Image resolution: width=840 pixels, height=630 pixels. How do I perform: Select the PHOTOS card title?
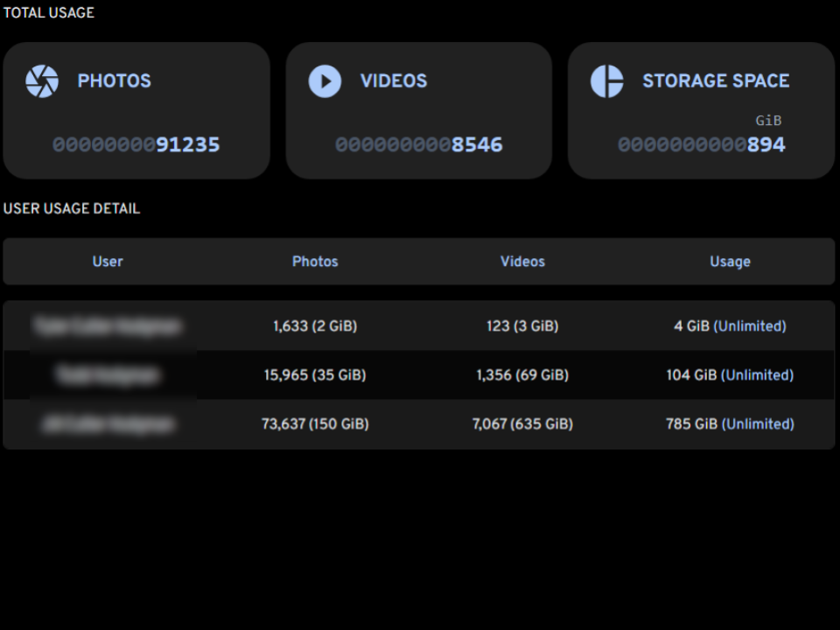coord(114,81)
